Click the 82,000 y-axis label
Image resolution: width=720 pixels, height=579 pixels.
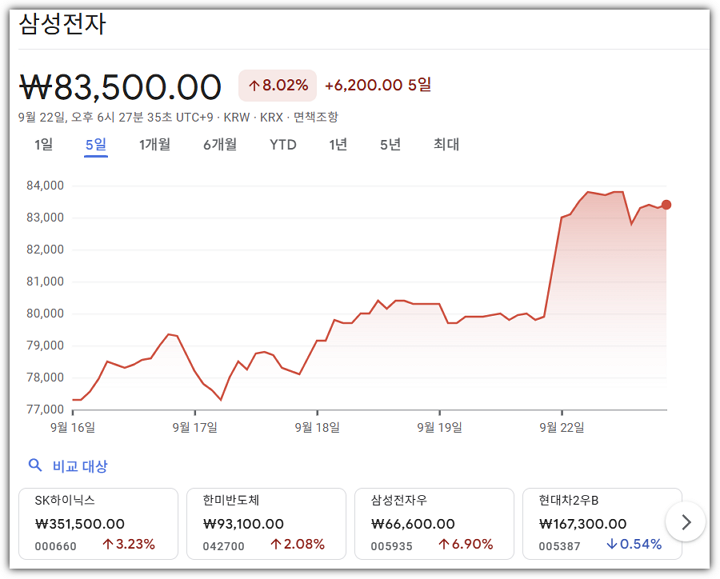(x=45, y=249)
